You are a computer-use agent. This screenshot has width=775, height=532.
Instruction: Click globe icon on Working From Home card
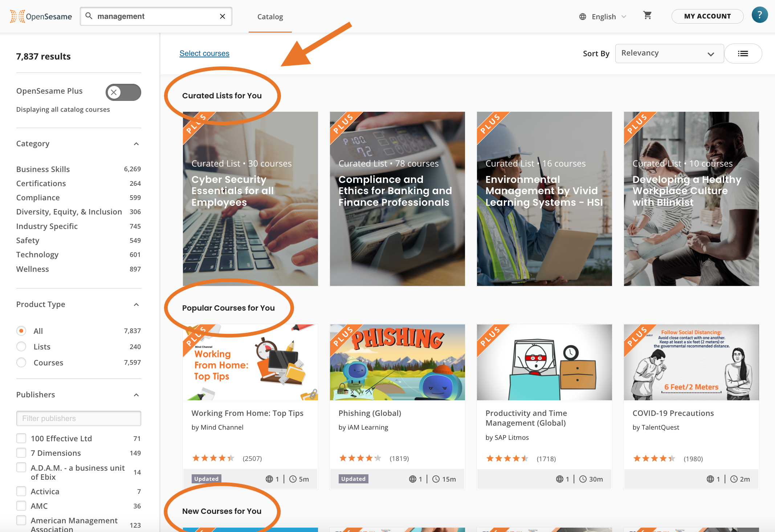click(x=269, y=479)
